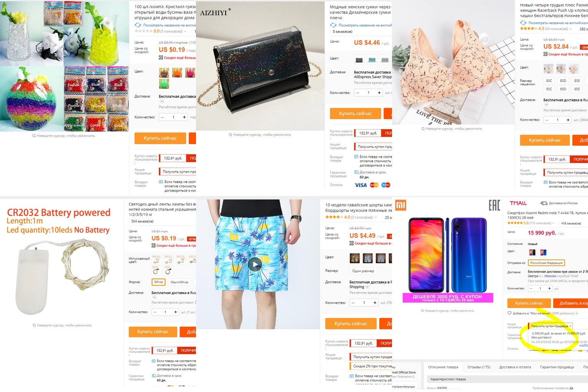Open the Отзывы (175) tab
The height and width of the screenshot is (392, 588).
point(478,367)
